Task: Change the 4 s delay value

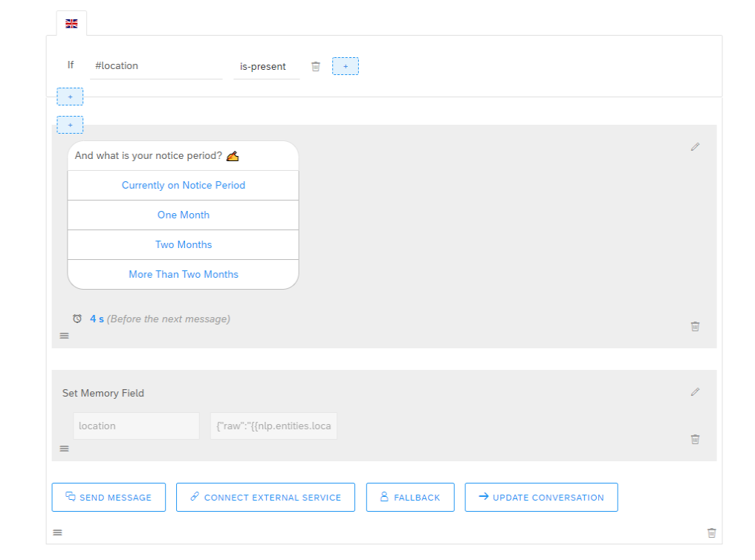Action: point(97,319)
